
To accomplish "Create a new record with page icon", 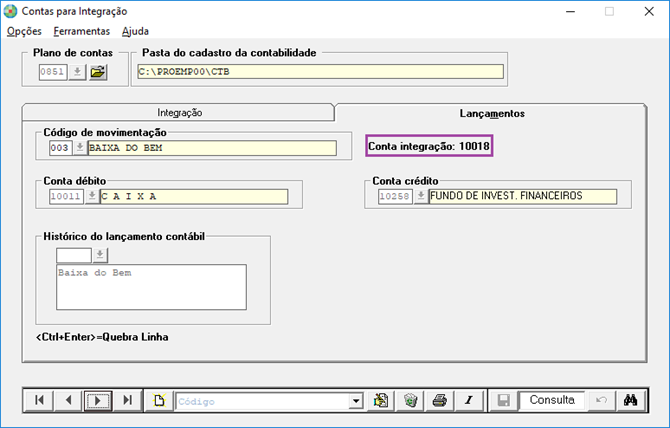I will click(159, 400).
